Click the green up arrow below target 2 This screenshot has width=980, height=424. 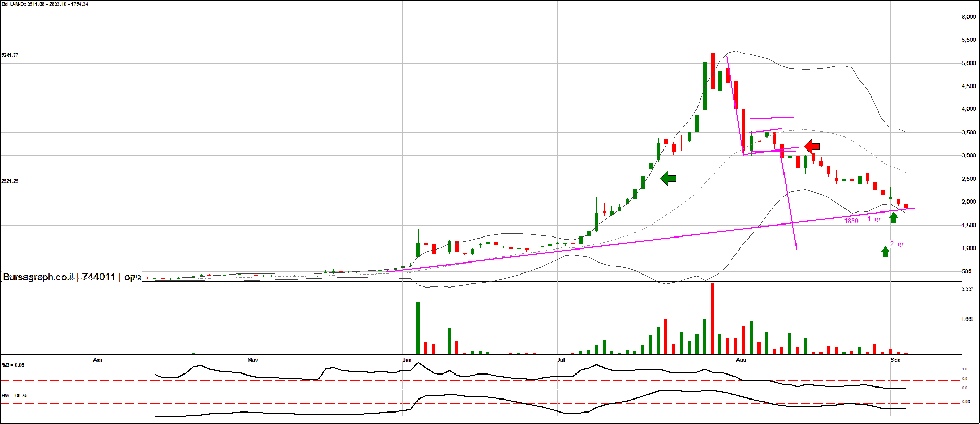885,252
